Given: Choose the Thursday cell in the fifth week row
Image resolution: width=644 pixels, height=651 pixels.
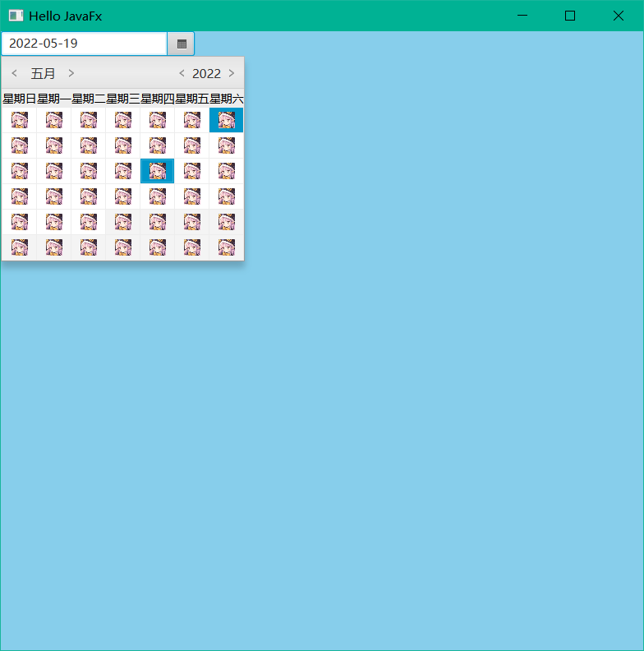Looking at the screenshot, I should (157, 222).
